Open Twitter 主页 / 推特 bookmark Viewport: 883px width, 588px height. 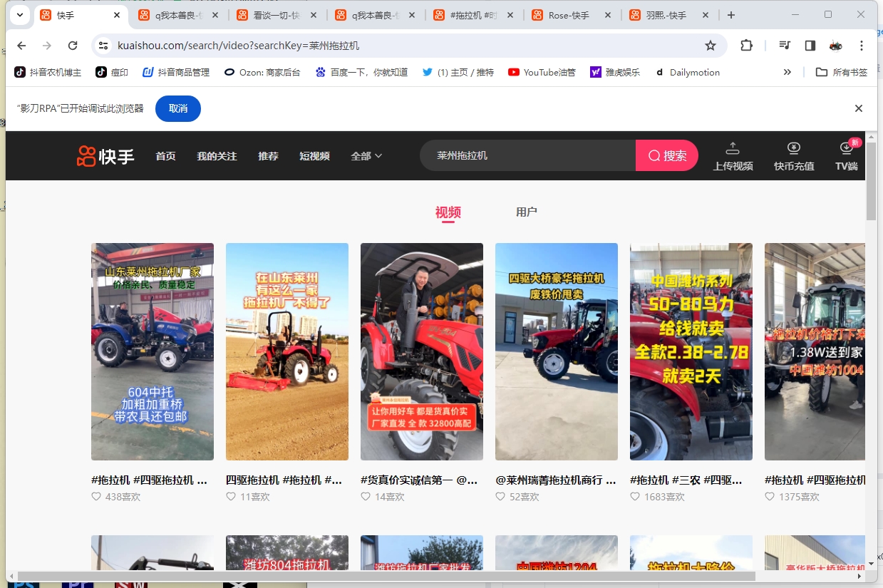click(458, 72)
